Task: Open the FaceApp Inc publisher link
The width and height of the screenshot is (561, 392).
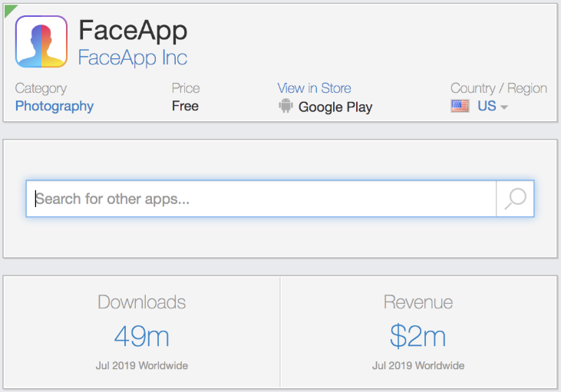Action: (132, 58)
